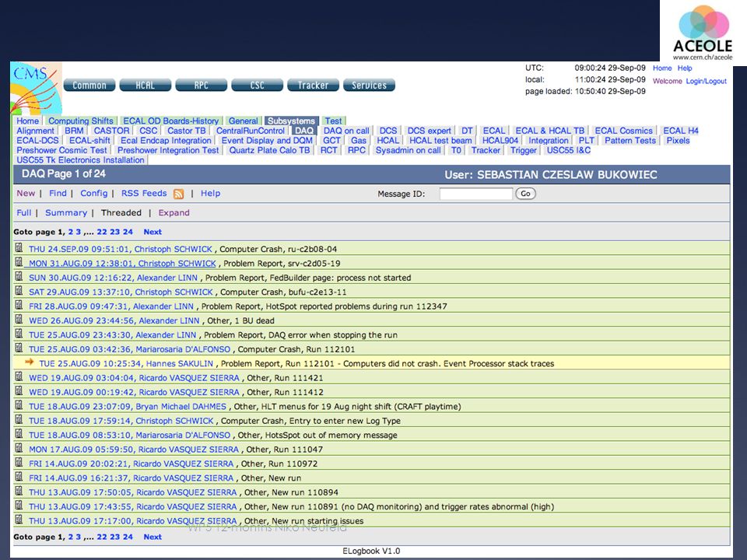Open the Tracker top menu button
747x560 pixels.
[313, 86]
